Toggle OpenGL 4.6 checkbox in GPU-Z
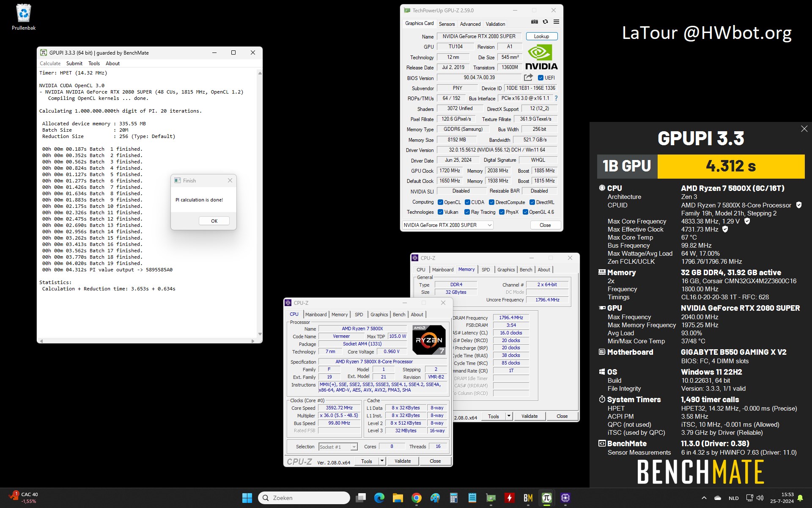Screen dimensions: 812x508 525,212
